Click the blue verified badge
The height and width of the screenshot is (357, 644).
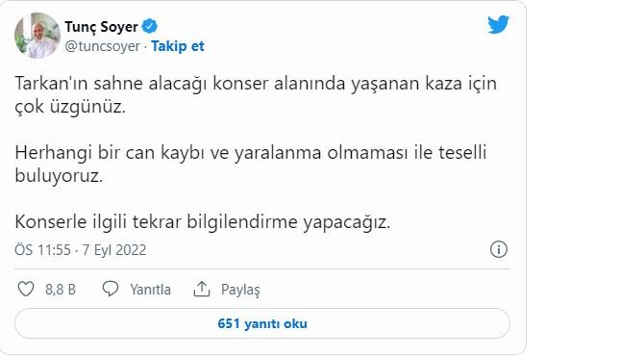click(150, 26)
